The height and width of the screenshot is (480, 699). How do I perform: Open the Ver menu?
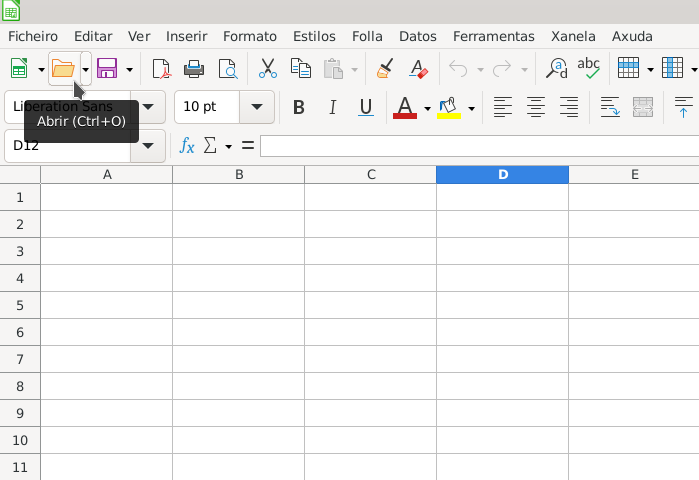pos(139,36)
